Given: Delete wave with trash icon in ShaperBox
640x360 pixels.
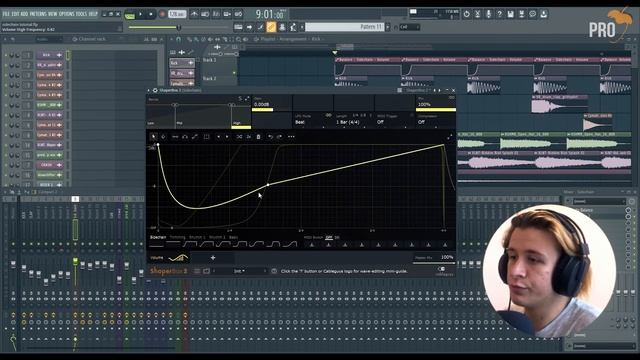Looking at the screenshot, I should tap(258, 137).
